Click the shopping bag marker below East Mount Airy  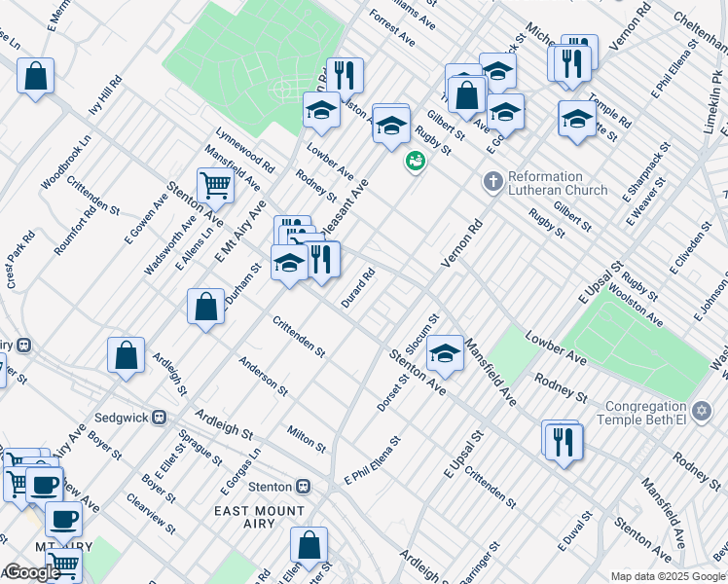click(309, 546)
